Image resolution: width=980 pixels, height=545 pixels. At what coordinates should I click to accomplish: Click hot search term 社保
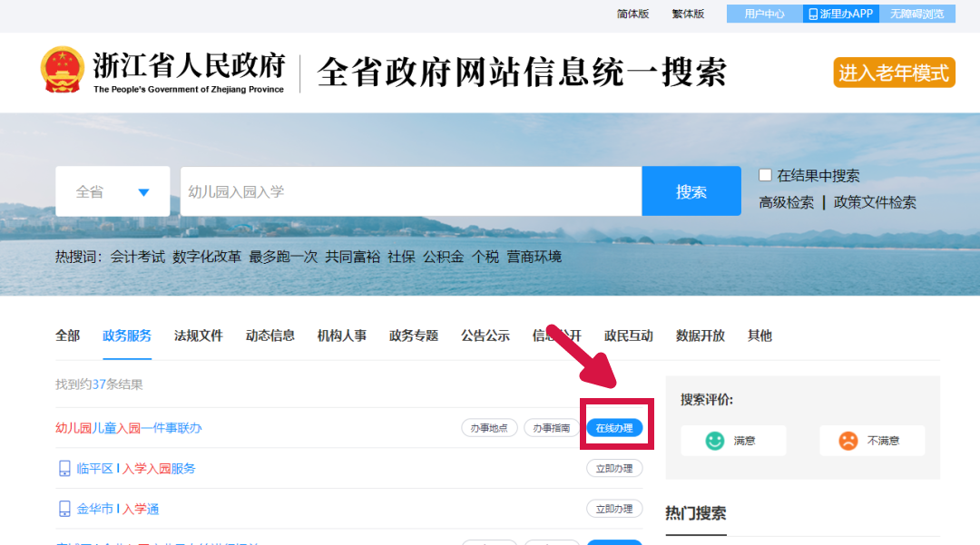point(401,257)
